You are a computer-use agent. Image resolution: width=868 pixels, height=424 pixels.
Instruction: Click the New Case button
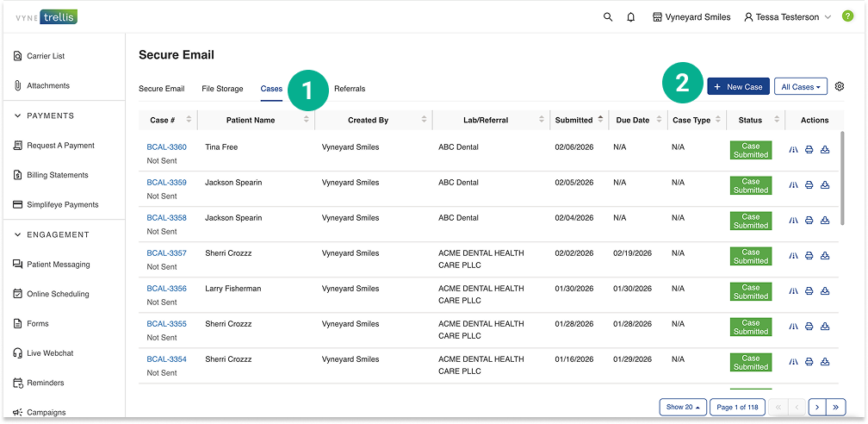coord(738,87)
